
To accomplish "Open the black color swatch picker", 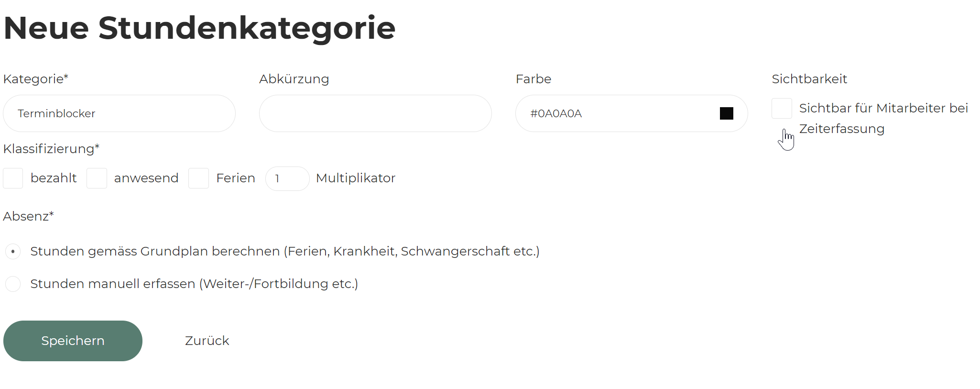I will [x=726, y=113].
